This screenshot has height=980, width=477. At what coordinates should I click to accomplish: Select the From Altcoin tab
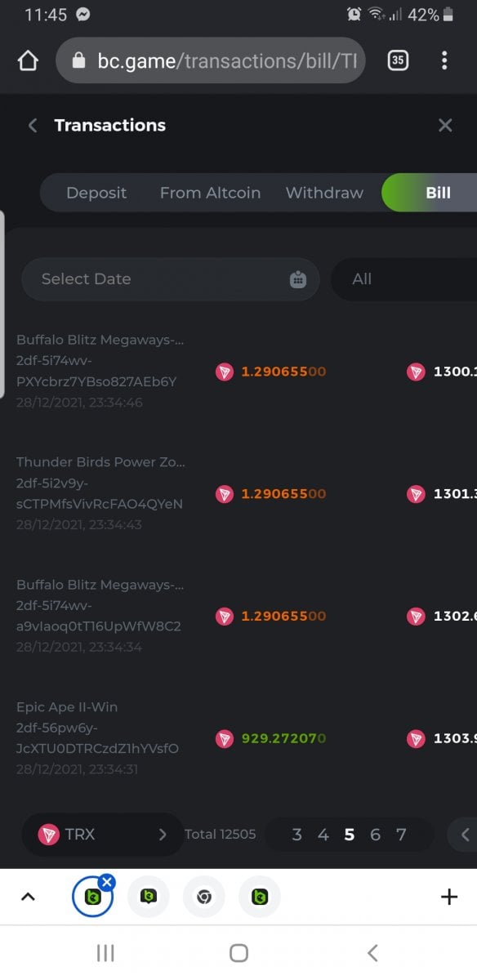[x=210, y=193]
